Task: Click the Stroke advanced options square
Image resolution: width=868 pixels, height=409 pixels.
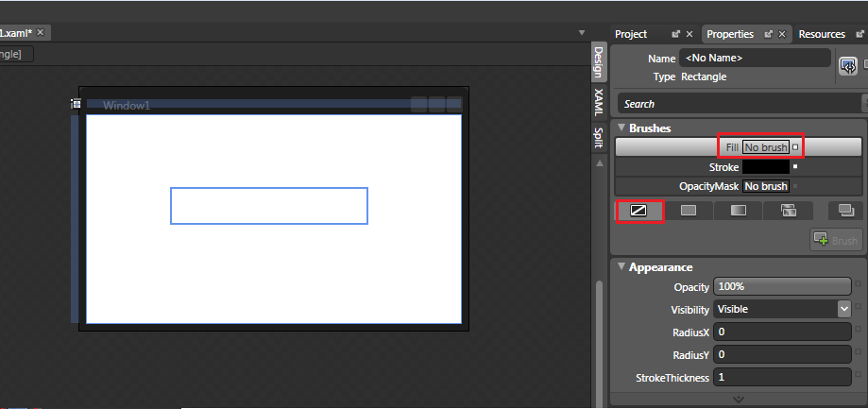Action: [795, 167]
